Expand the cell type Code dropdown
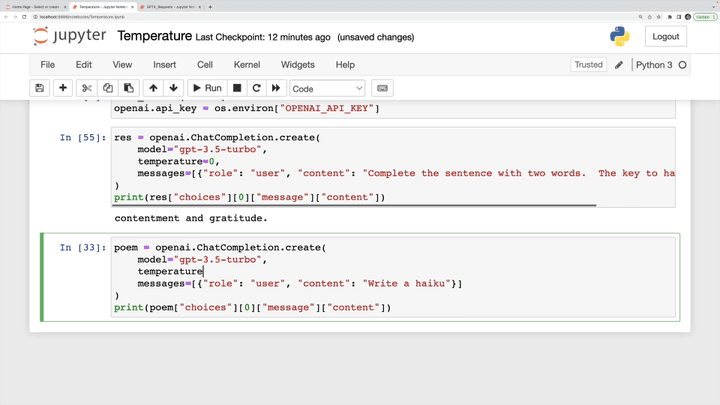 point(327,89)
